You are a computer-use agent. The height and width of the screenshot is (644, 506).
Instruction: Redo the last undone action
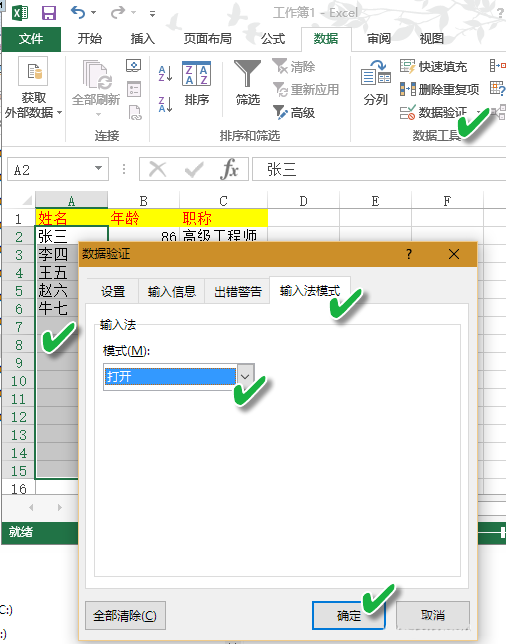click(x=118, y=12)
